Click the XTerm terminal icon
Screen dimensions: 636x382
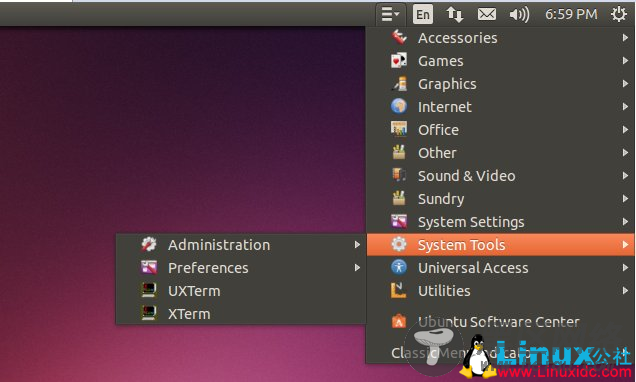click(149, 313)
